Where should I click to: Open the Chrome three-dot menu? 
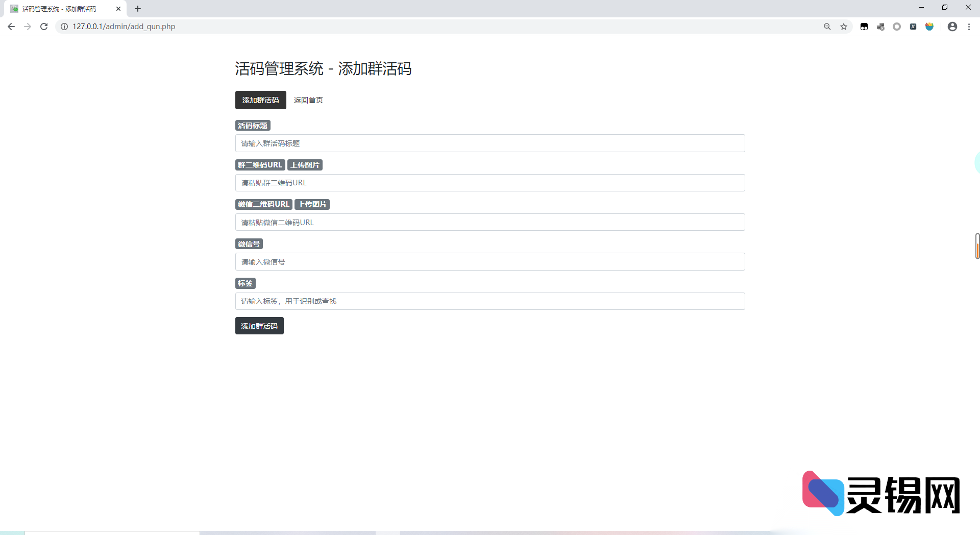[969, 26]
